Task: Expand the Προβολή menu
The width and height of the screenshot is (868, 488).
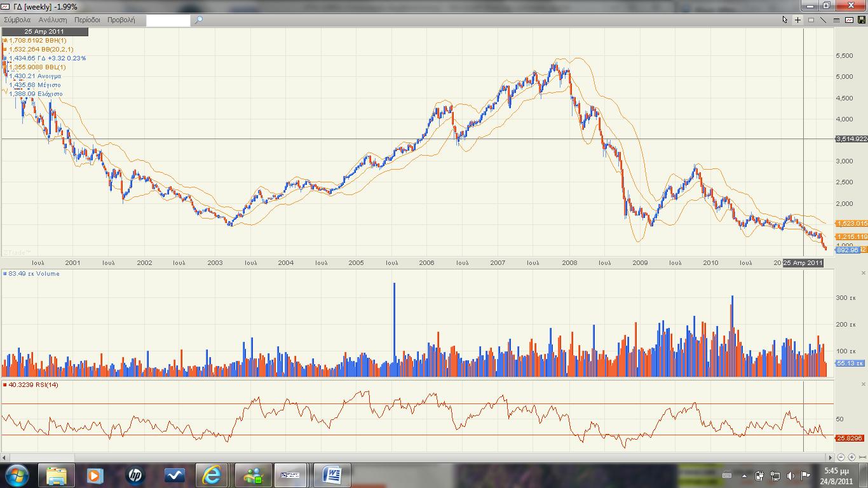Action: tap(121, 20)
